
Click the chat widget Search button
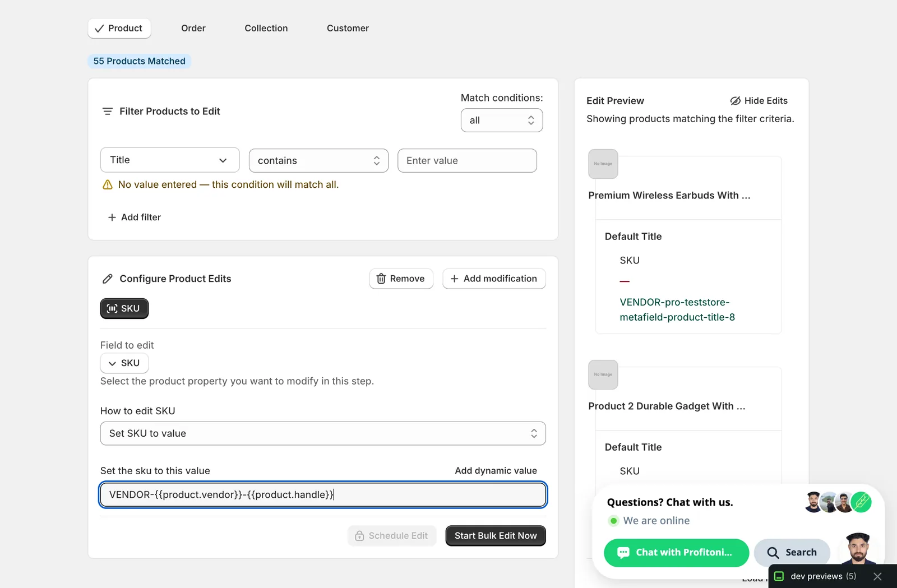[792, 553]
